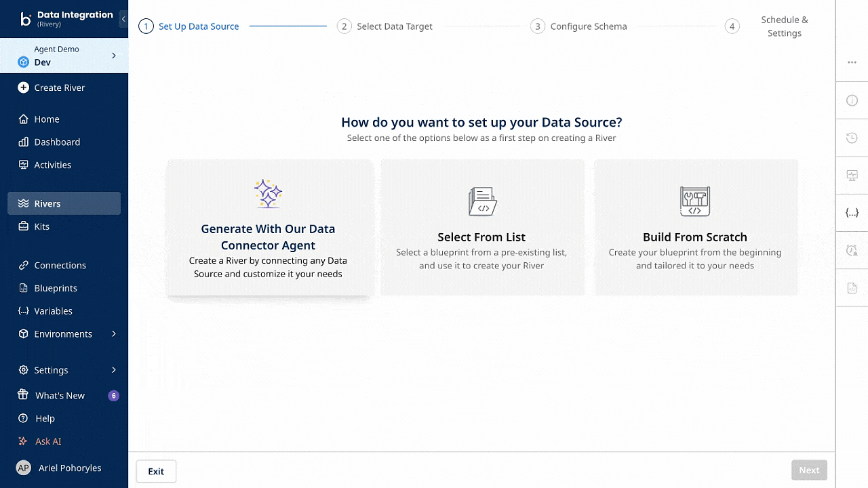The width and height of the screenshot is (868, 488).
Task: Jump to step 2 Select Data Target
Action: (384, 26)
